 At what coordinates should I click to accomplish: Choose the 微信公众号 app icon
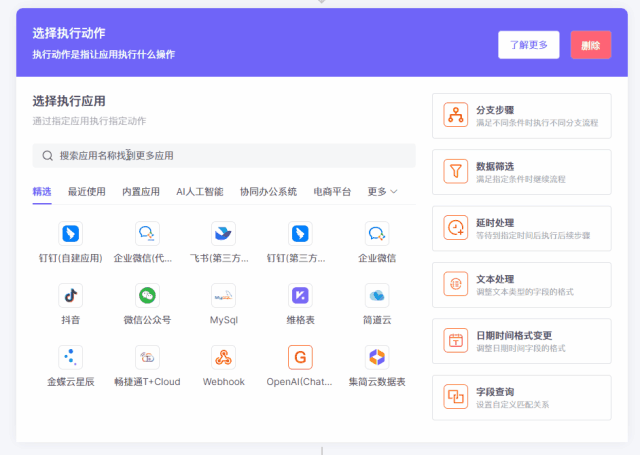coord(147,295)
